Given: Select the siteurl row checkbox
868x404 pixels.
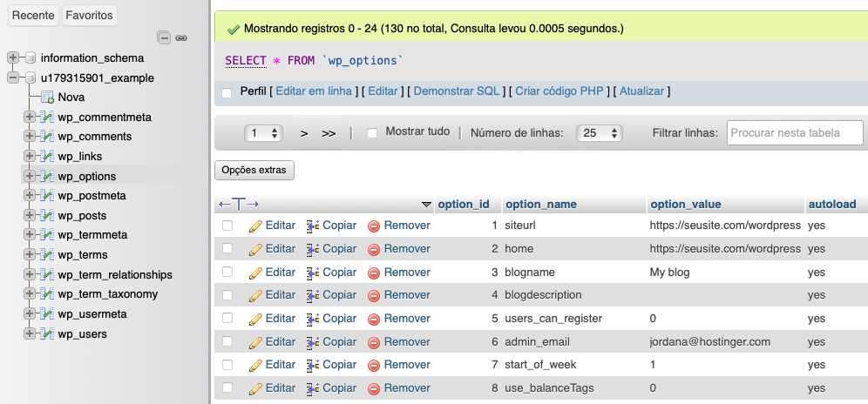Looking at the screenshot, I should [227, 226].
